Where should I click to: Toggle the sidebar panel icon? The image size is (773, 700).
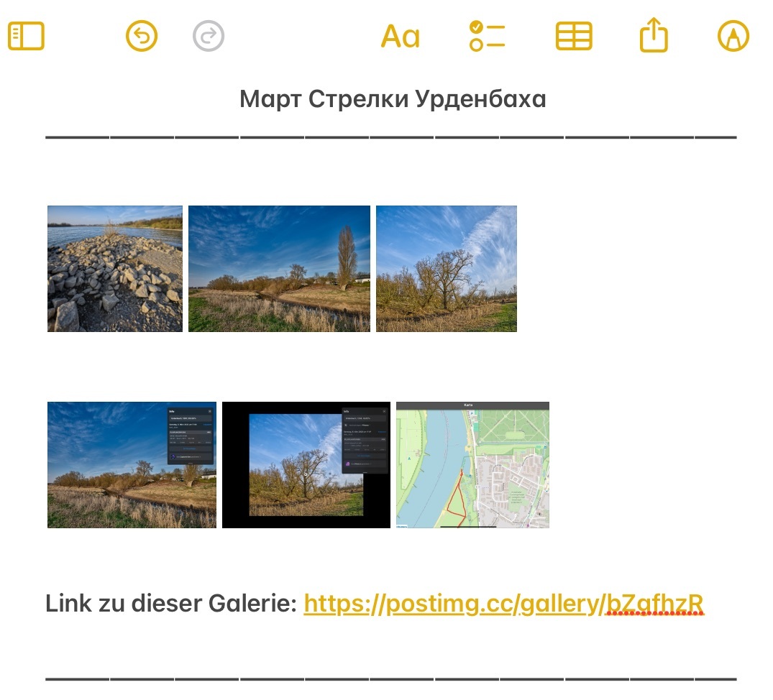(27, 36)
